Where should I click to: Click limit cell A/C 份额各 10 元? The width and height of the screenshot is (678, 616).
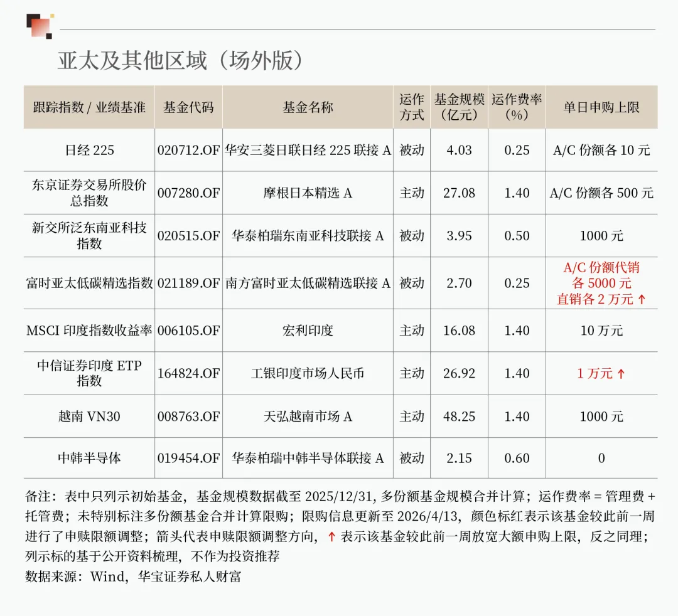(x=601, y=150)
